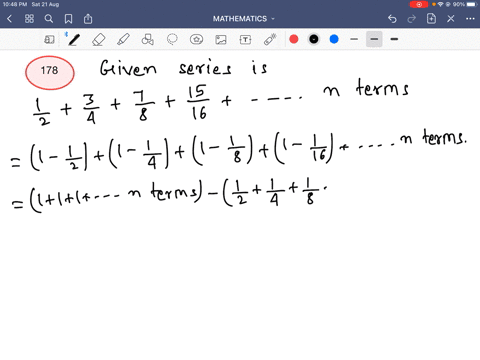Open the Elements/sticker tool
The image size is (480, 360).
[197, 40]
